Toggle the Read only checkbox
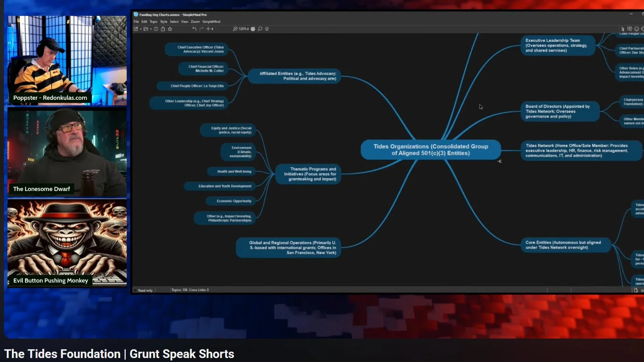Image resolution: width=644 pixels, height=362 pixels. [x=135, y=290]
